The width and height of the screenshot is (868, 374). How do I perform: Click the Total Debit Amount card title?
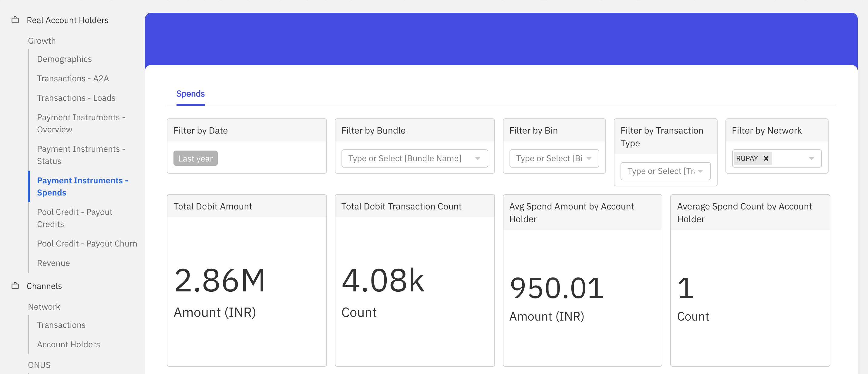(213, 206)
